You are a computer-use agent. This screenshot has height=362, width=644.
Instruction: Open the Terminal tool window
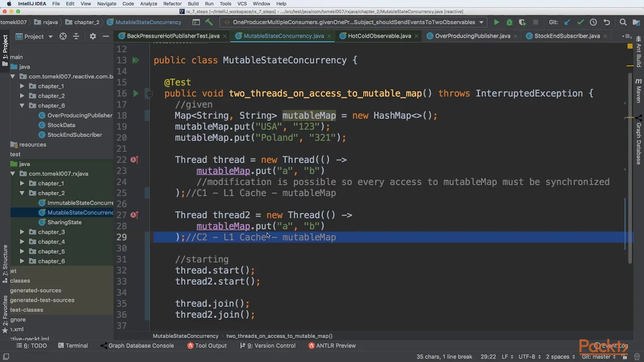(x=73, y=346)
